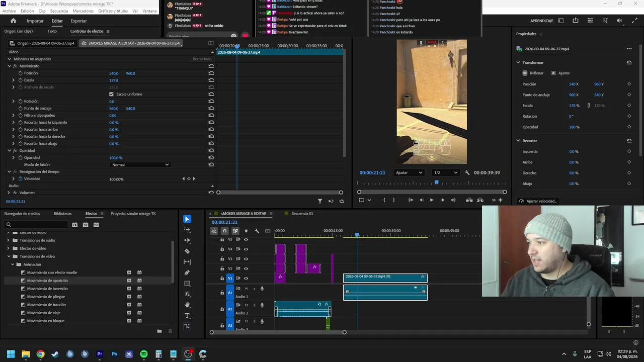Hide the V4 track output eye
Image resolution: width=644 pixels, height=362 pixels.
tap(246, 249)
